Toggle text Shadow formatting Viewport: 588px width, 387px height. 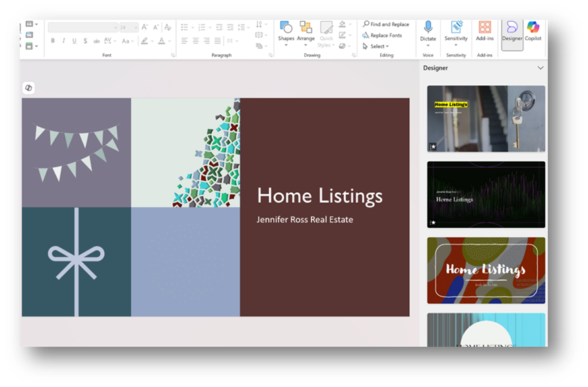[85, 40]
